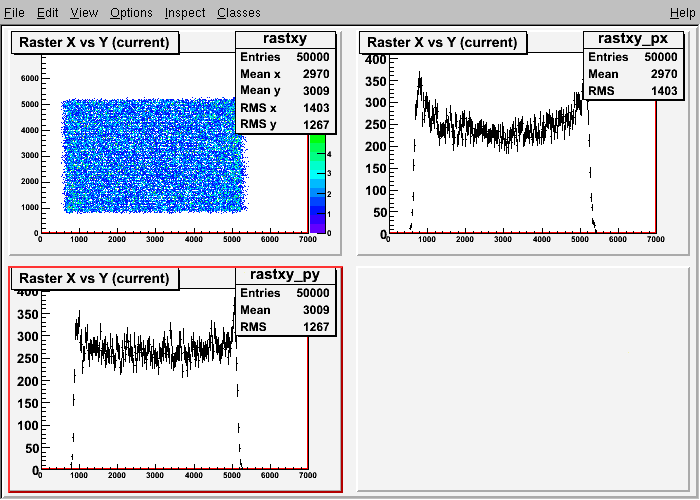The image size is (700, 500).
Task: Click Mean 2970 in rastxy_px stats box
Action: 633,74
